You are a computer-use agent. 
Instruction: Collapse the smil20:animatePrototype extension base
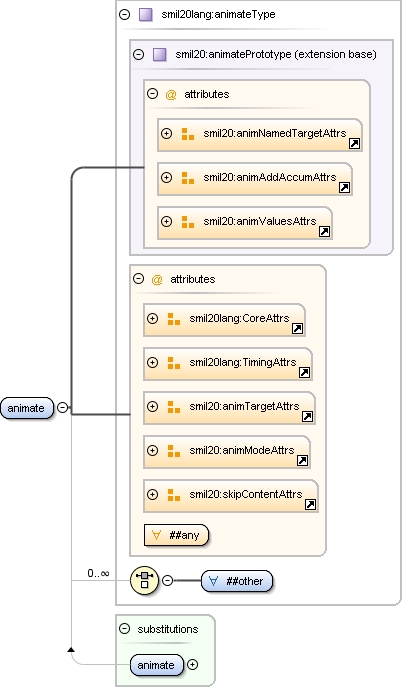click(x=139, y=55)
